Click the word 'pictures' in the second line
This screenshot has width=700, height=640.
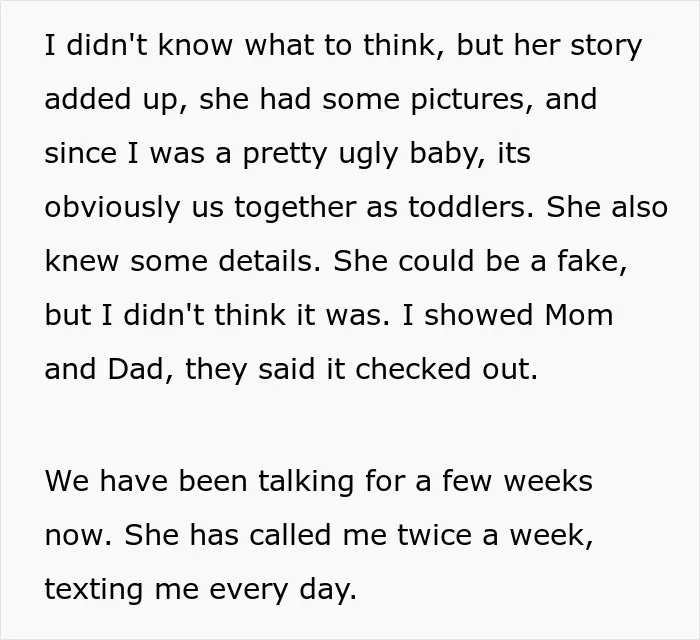(467, 100)
